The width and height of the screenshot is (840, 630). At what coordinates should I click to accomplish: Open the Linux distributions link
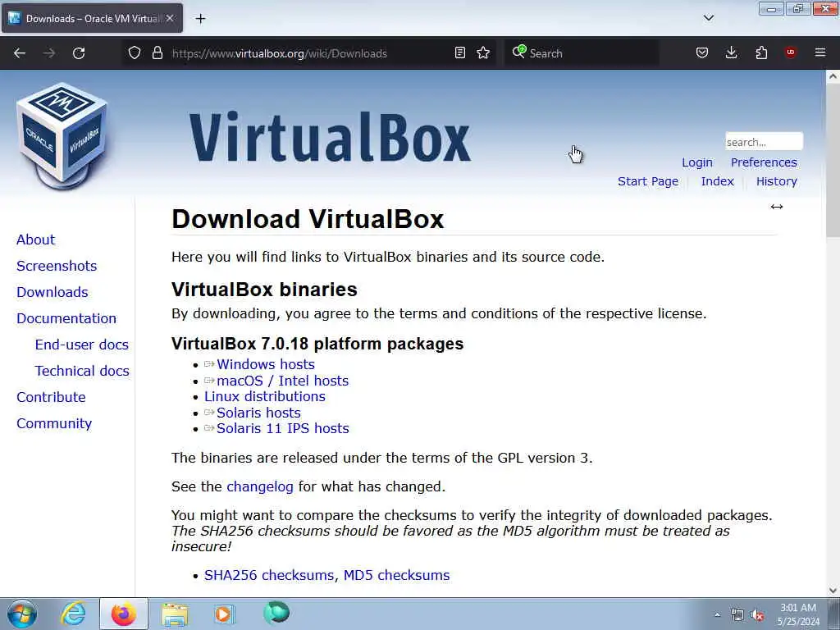[265, 396]
